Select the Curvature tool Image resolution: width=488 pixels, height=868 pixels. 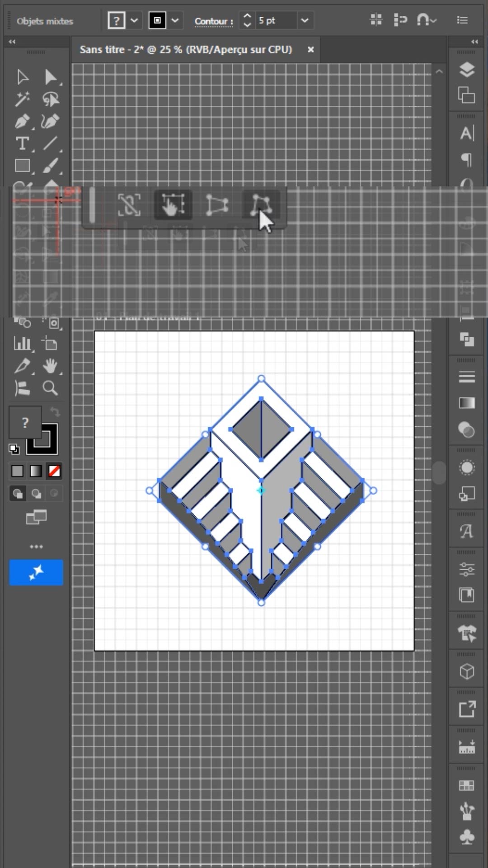[51, 121]
